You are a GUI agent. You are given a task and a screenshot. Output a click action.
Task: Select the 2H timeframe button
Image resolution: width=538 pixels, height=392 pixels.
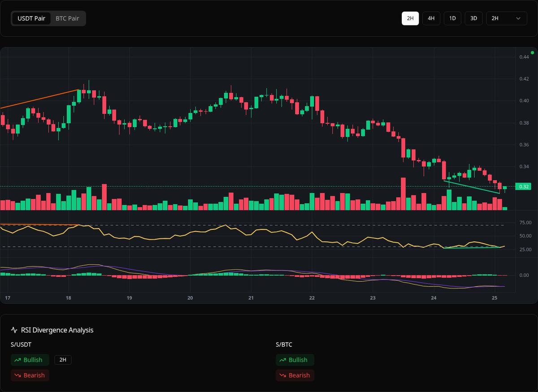click(x=410, y=18)
